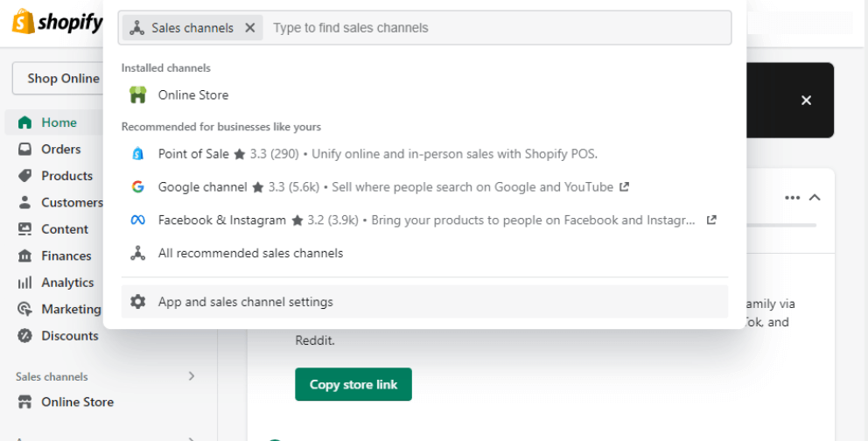Click the Copy store link button
The image size is (868, 441).
pos(353,384)
